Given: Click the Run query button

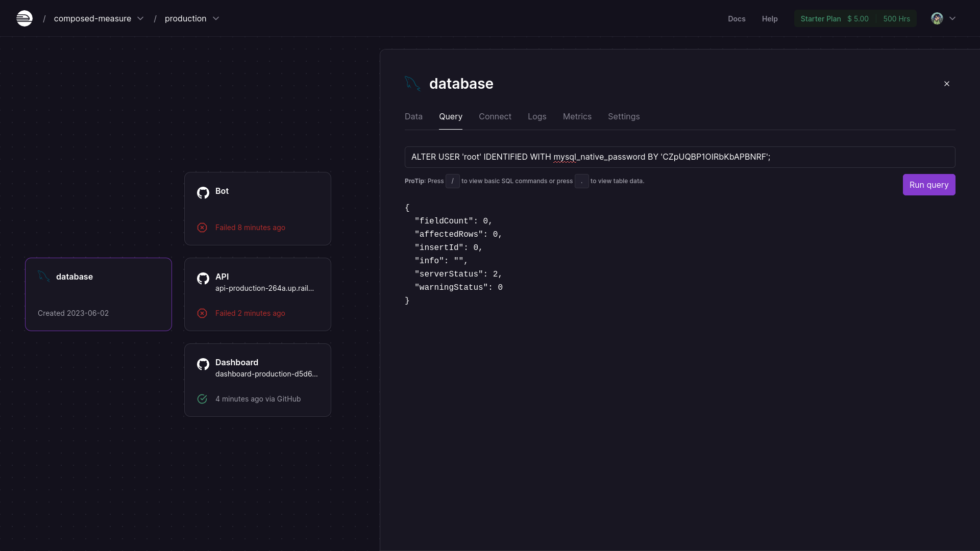Looking at the screenshot, I should pyautogui.click(x=929, y=184).
